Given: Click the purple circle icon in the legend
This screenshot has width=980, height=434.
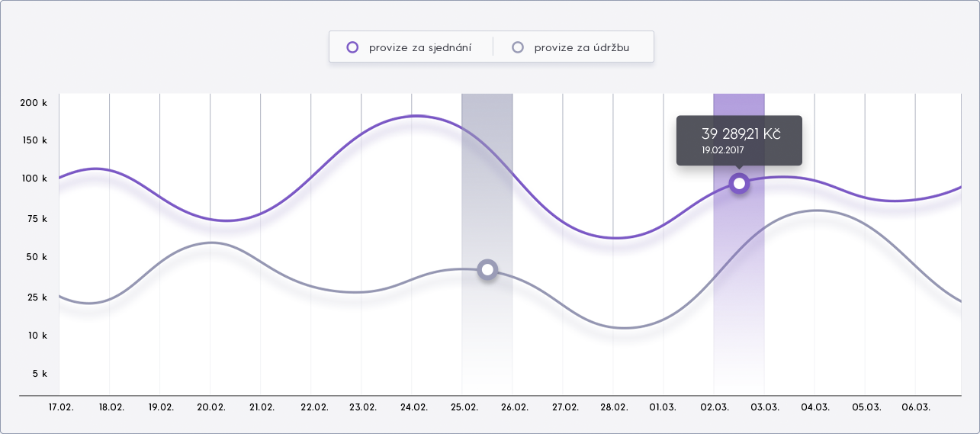Looking at the screenshot, I should click(352, 47).
